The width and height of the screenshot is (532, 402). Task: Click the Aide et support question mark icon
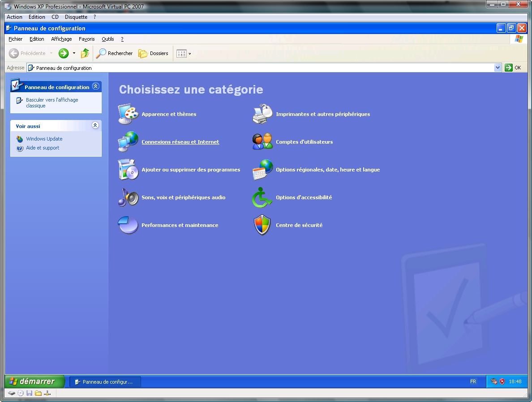point(20,148)
